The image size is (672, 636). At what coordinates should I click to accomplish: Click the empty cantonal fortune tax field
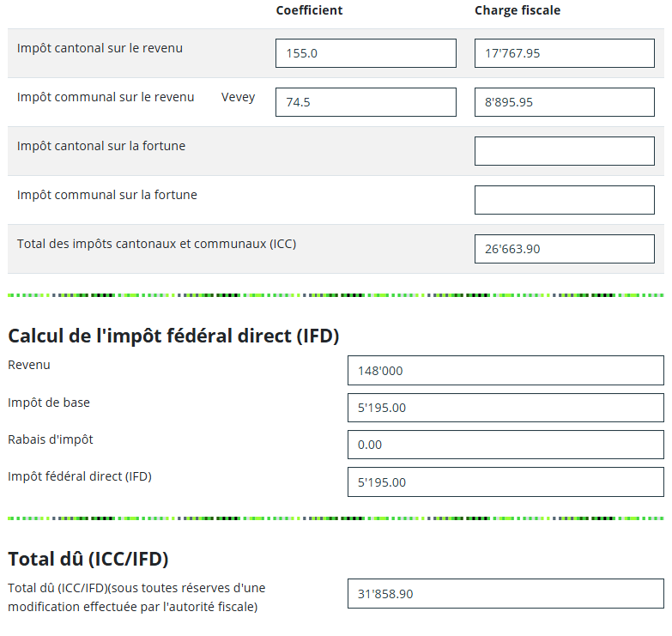[564, 151]
